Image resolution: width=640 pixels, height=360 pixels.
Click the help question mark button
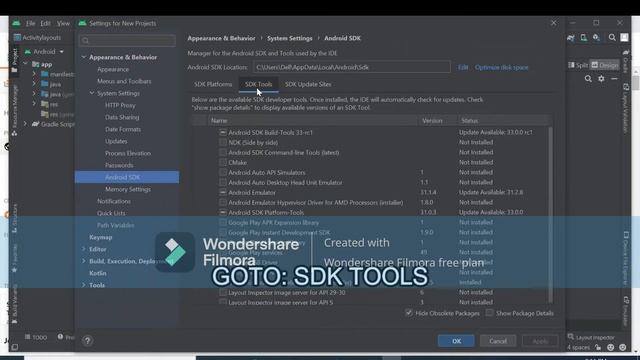coord(87,340)
